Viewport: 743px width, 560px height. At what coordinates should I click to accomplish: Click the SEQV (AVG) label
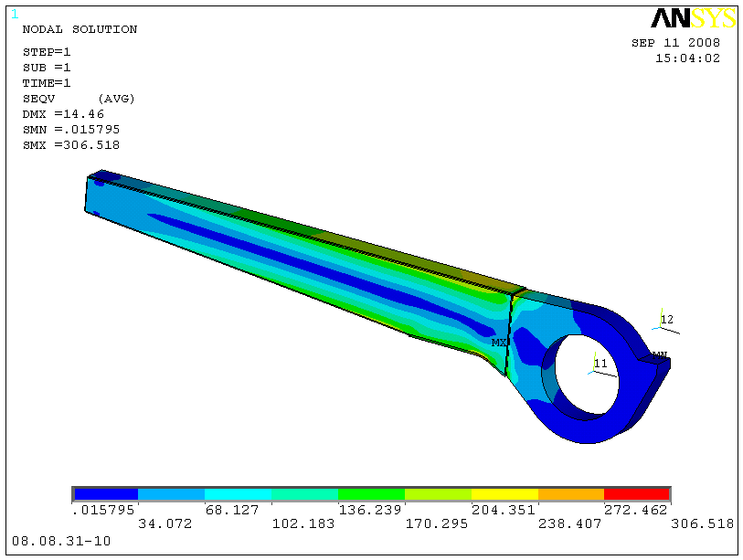click(x=79, y=99)
